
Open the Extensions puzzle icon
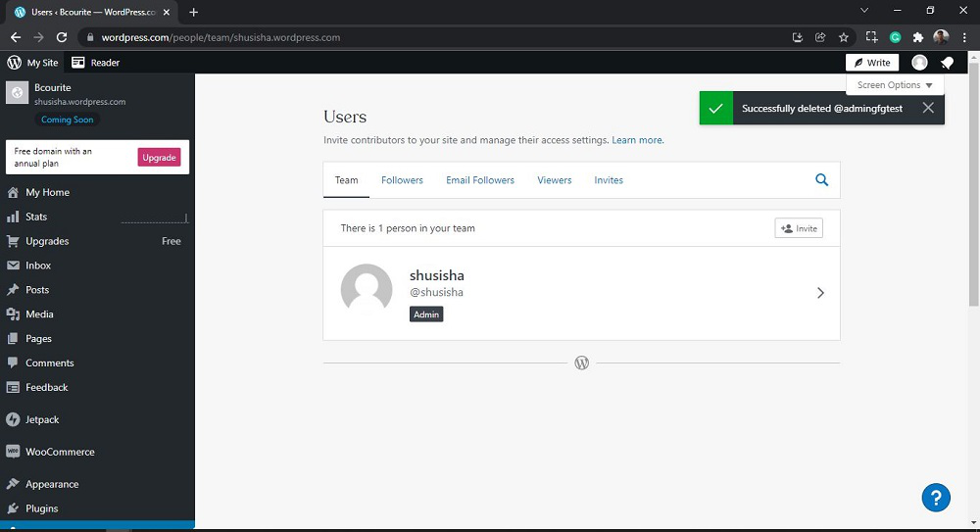[x=917, y=37]
